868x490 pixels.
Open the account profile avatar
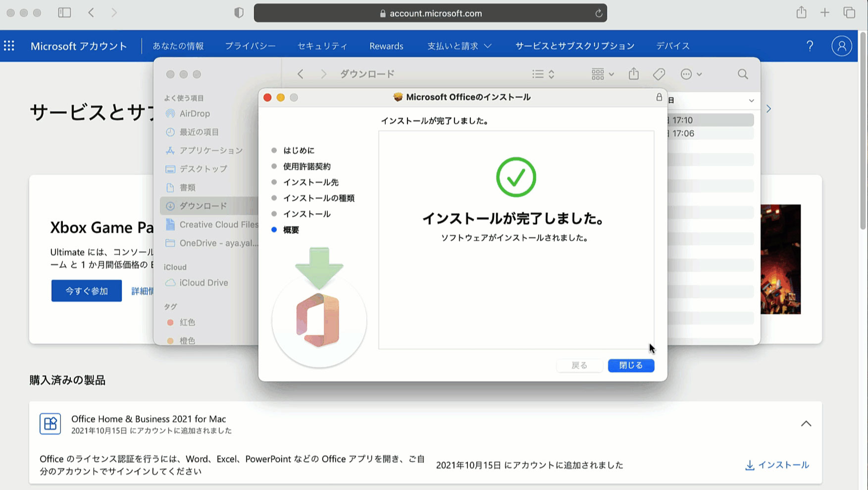click(x=841, y=46)
